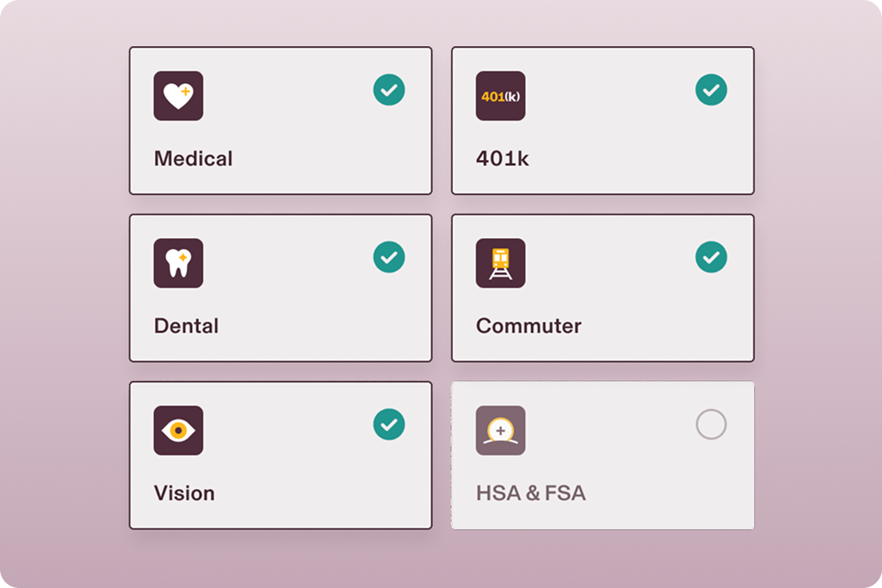Select the Dental tooth icon

click(x=179, y=264)
